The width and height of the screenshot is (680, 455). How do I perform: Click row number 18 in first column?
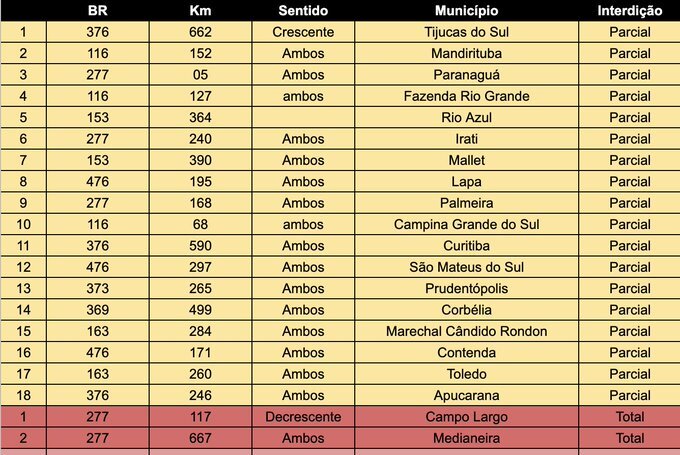pos(24,395)
